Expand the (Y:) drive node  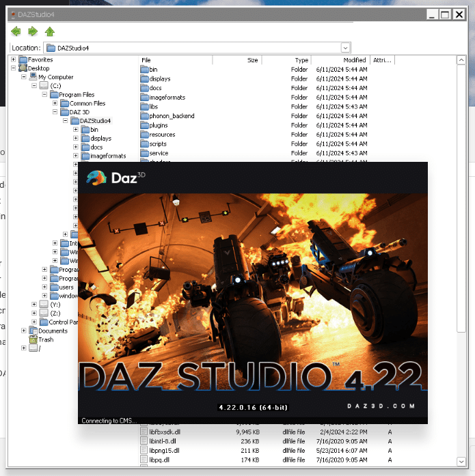point(34,304)
